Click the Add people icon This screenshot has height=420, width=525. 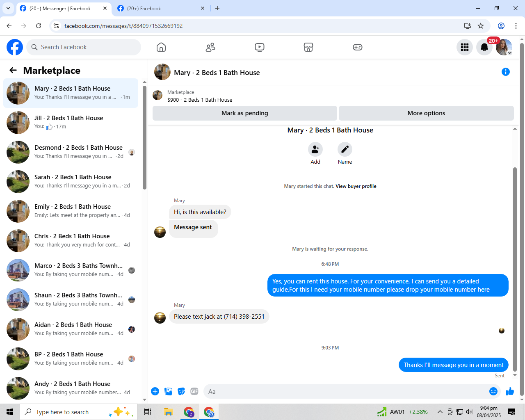point(315,149)
